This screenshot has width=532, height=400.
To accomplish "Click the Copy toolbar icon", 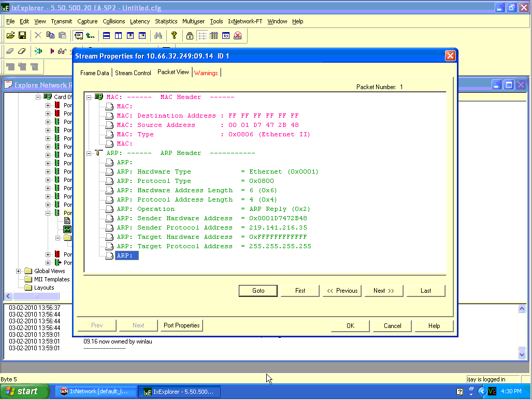I will tap(50, 35).
